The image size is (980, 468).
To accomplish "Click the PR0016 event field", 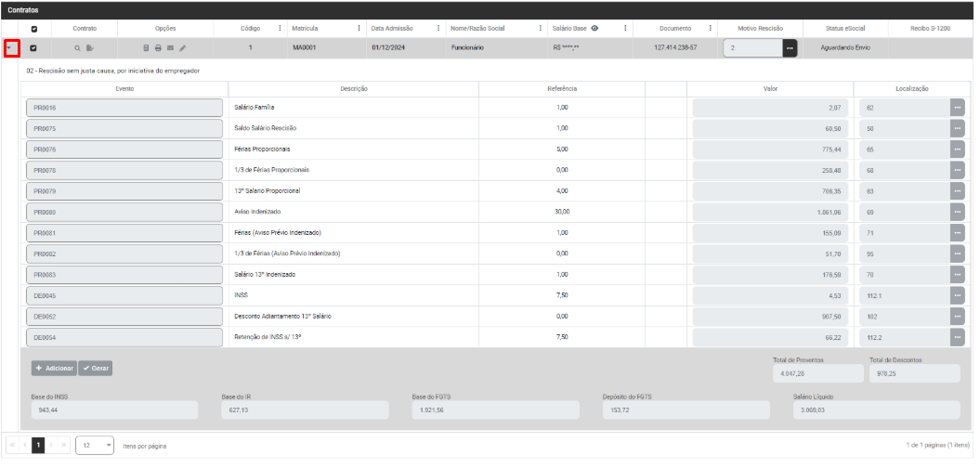I will [124, 108].
